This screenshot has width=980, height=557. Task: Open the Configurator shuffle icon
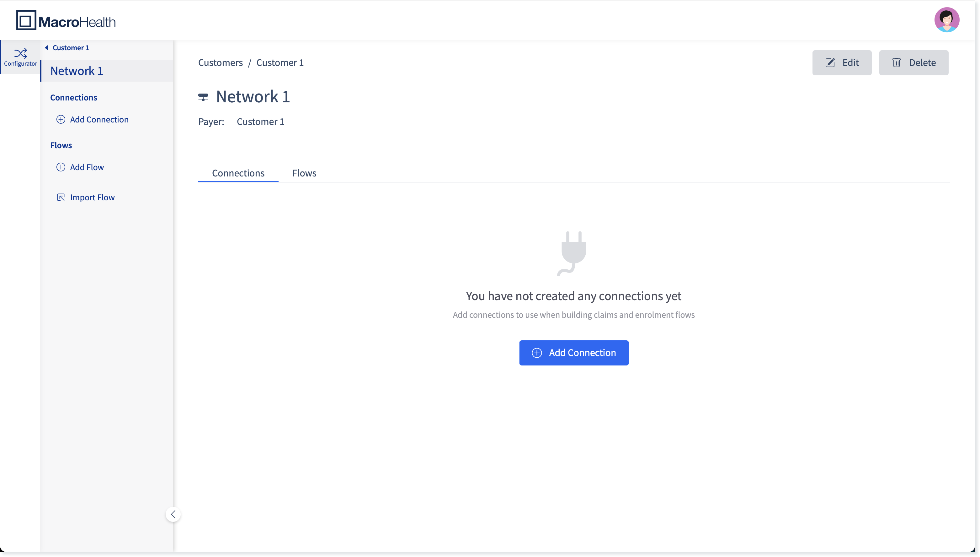21,53
